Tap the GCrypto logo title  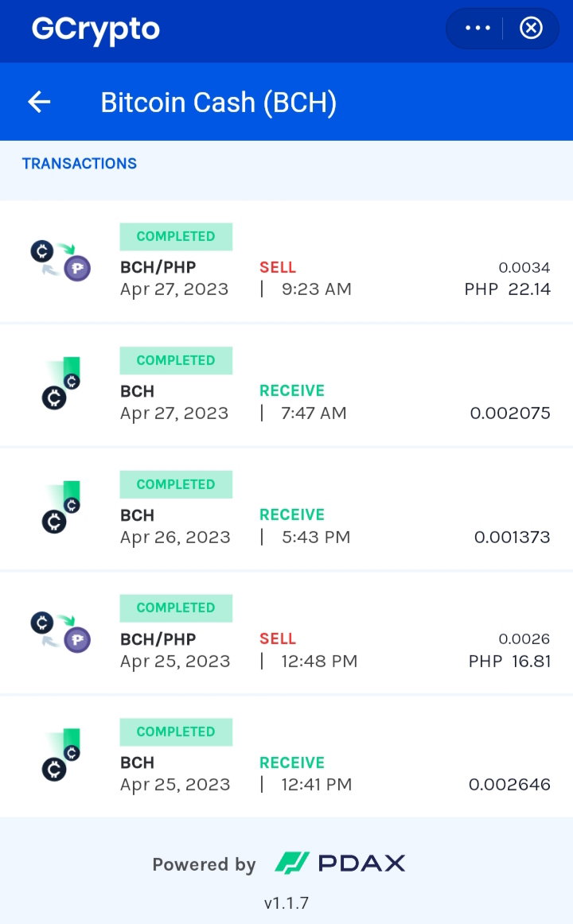(x=95, y=29)
